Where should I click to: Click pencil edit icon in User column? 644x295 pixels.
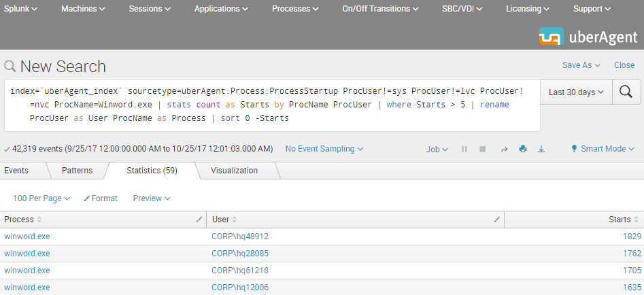496,220
